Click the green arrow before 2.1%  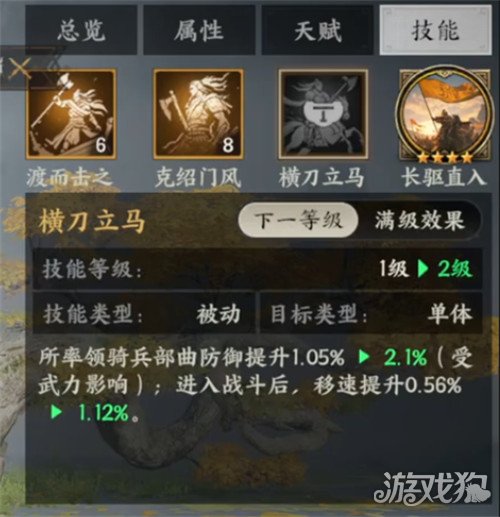coord(364,357)
